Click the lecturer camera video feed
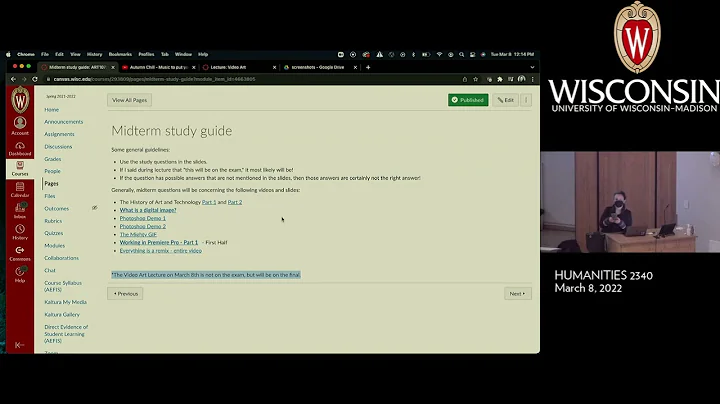This screenshot has width=720, height=404. click(x=630, y=202)
